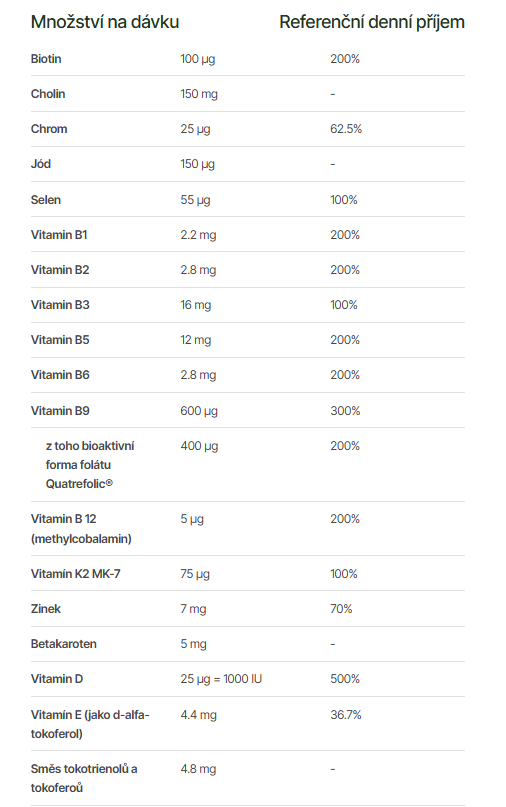Click the Referenční denní příjem heading

[372, 22]
